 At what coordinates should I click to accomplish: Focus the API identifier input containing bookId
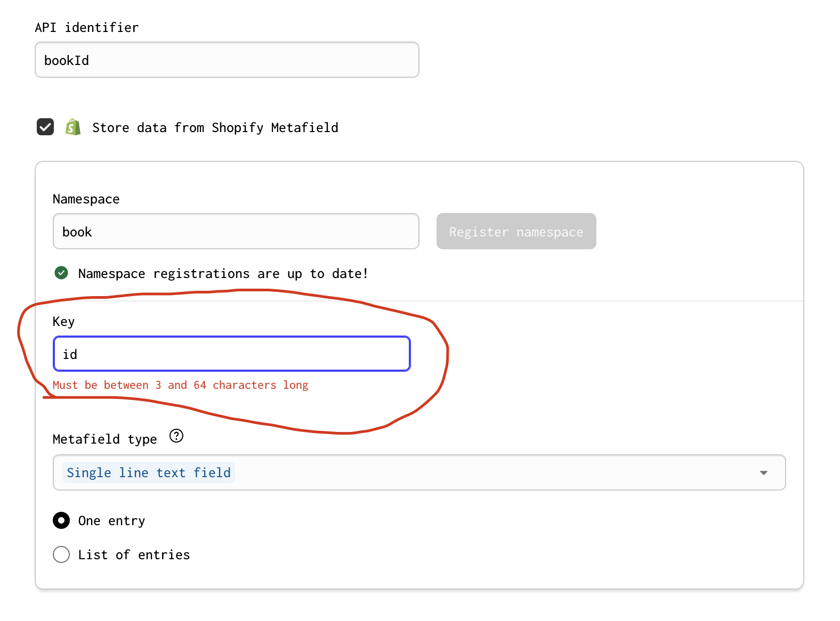(x=227, y=60)
